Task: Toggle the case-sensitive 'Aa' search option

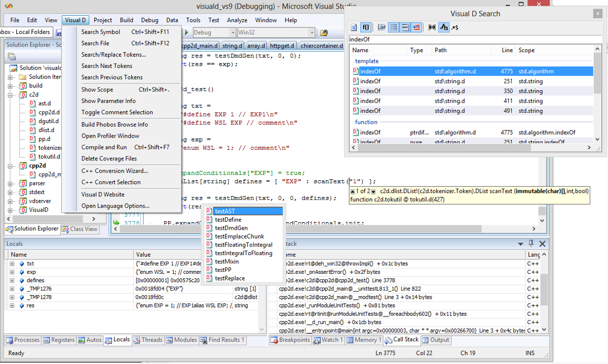Action: pyautogui.click(x=443, y=27)
